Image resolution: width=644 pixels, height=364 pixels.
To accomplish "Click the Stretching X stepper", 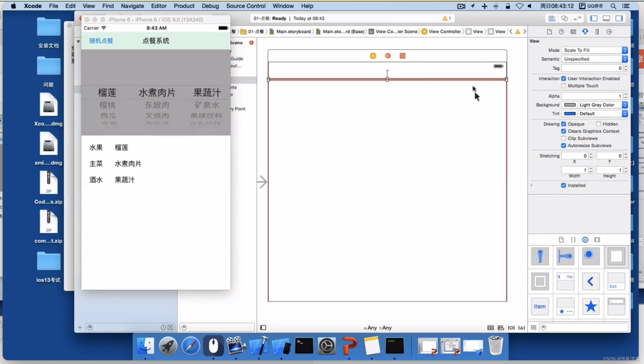I will [591, 156].
